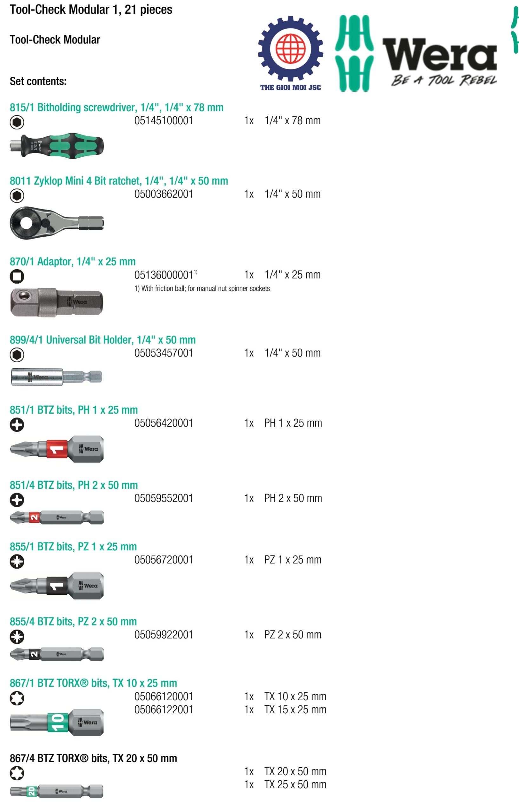Image resolution: width=519 pixels, height=812 pixels.
Task: Click the TORX icon under 867/1 BTZ TORX bits
Action: point(17,698)
